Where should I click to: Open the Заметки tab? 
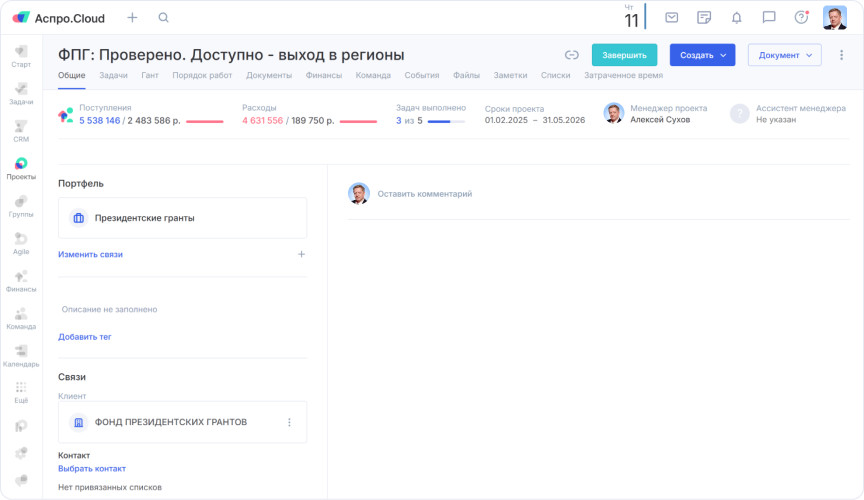coord(510,76)
